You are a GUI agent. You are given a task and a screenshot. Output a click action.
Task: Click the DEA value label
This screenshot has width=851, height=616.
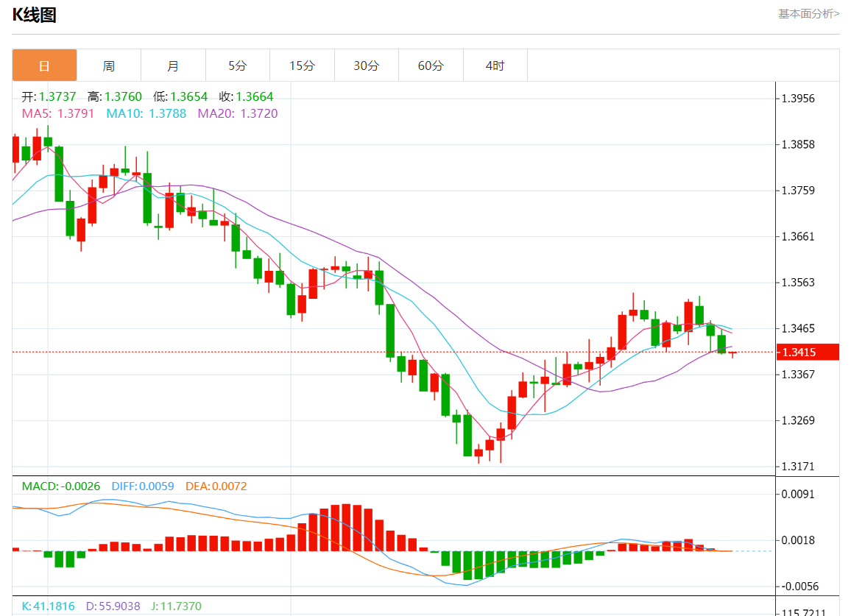click(216, 486)
